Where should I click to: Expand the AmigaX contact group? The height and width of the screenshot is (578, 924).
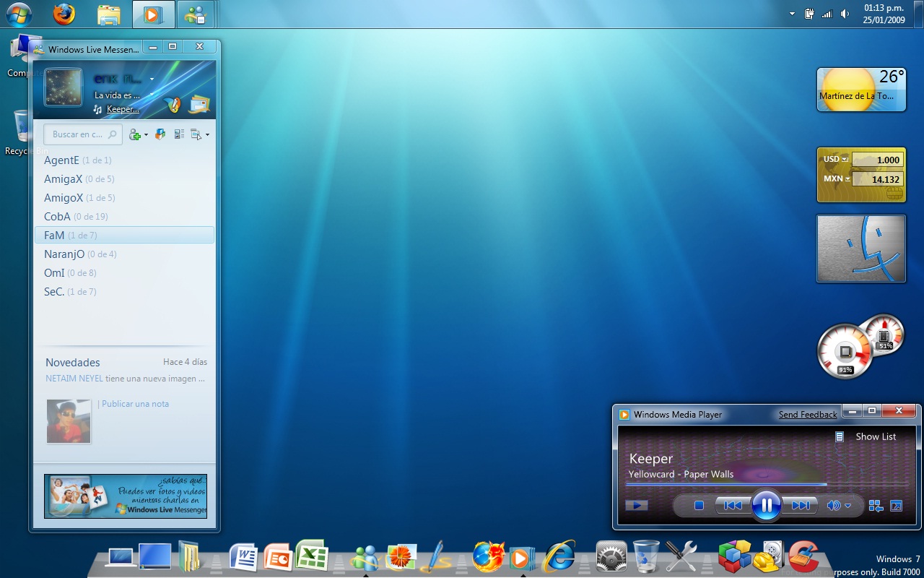tap(79, 179)
